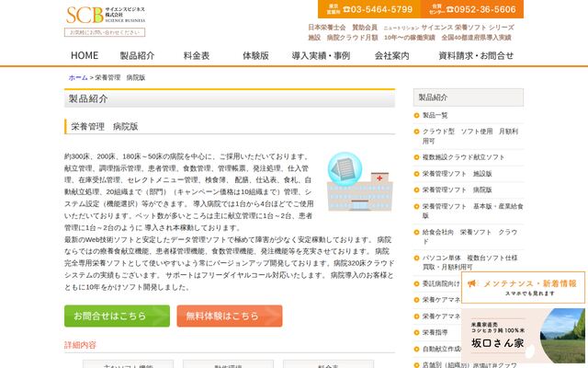Open the 料金表 navigation menu
Viewport: 588px width, 368px height.
coord(196,55)
